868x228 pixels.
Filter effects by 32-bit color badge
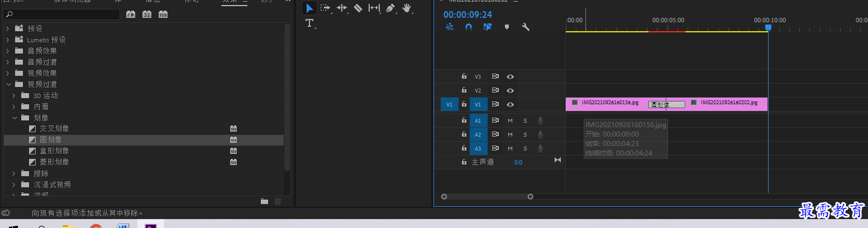point(147,14)
